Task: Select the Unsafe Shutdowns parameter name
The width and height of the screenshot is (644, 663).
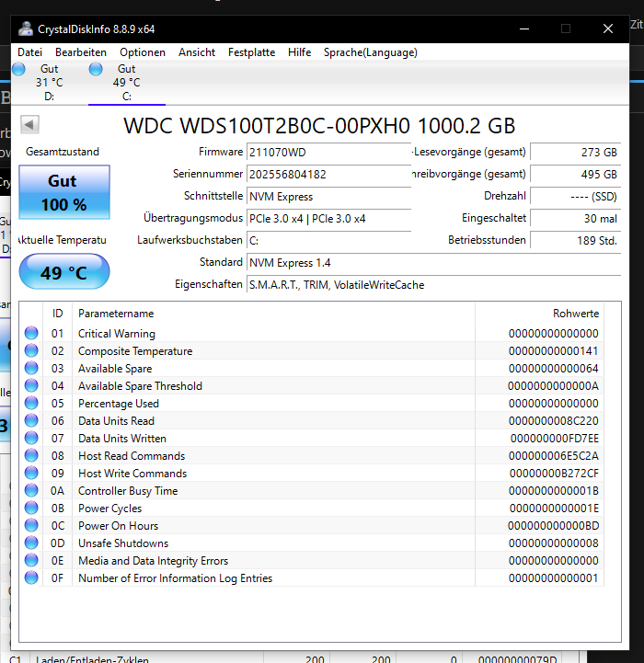Action: tap(123, 543)
